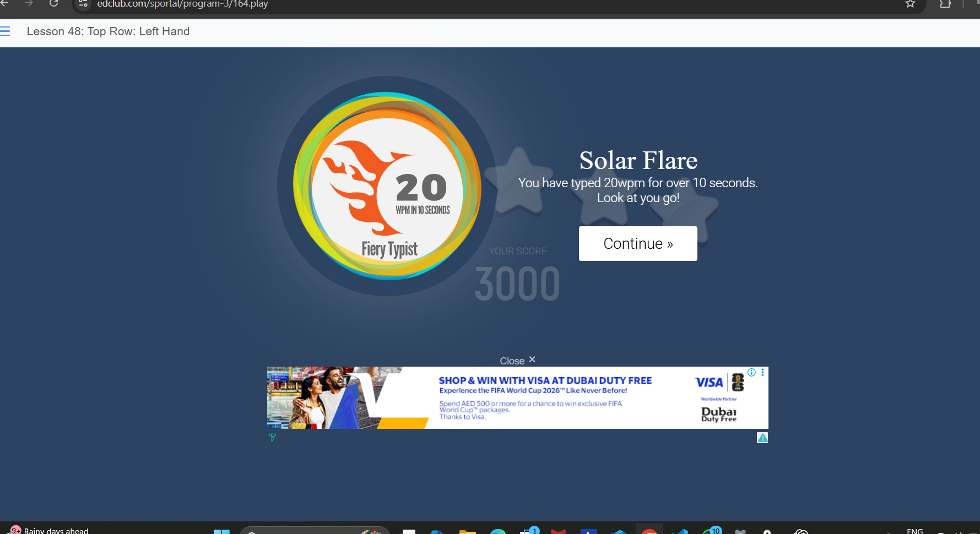Open the ad options three-dot icon
This screenshot has height=534, width=980.
coord(762,372)
